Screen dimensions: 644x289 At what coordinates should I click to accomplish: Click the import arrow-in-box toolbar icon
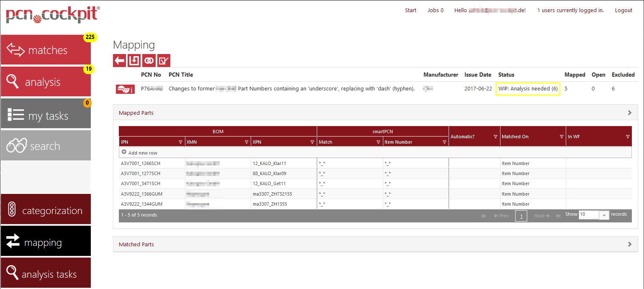click(134, 61)
